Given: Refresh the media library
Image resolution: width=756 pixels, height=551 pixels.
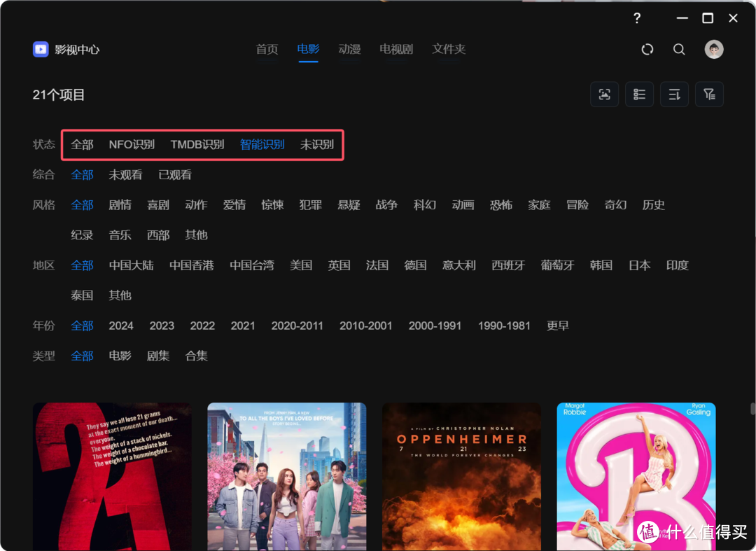Looking at the screenshot, I should point(647,49).
